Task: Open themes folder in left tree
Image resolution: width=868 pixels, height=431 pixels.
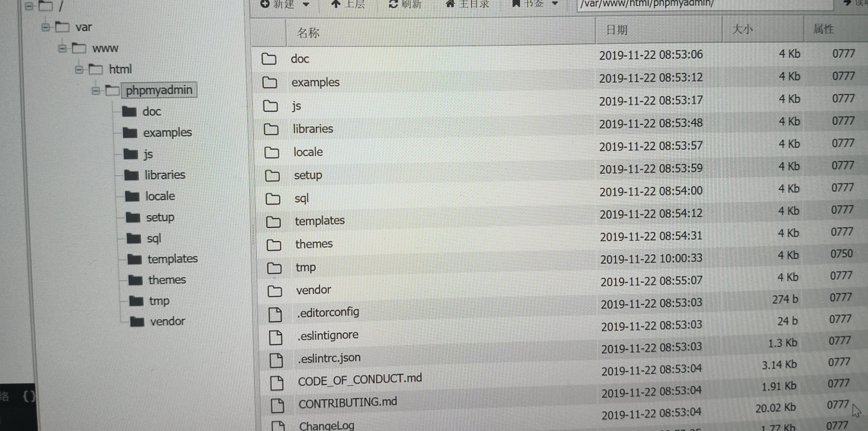Action: tap(167, 280)
